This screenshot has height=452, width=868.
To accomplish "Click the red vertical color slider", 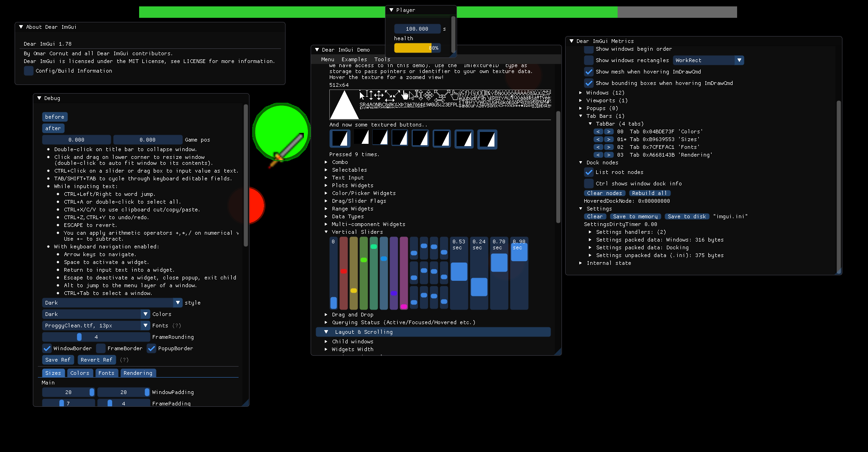I will click(343, 273).
